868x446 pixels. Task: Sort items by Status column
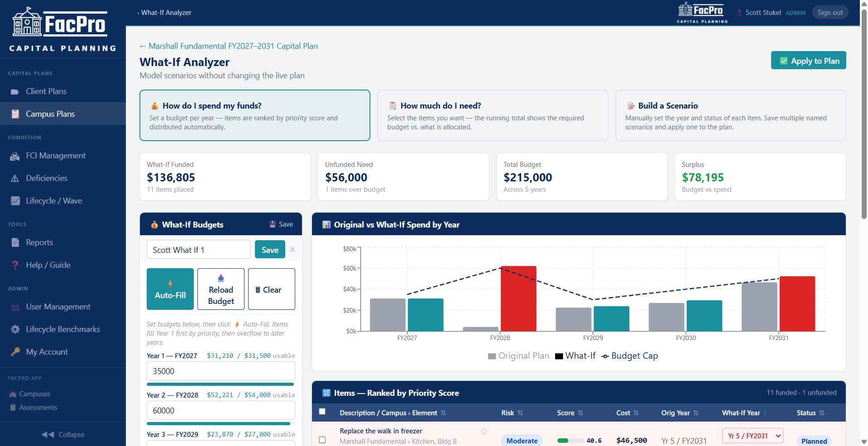pos(810,413)
